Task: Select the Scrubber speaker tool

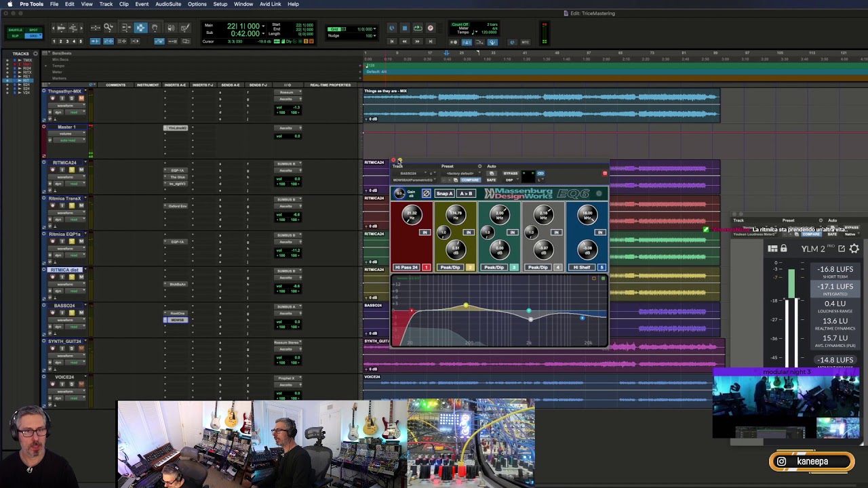Action: pyautogui.click(x=171, y=28)
